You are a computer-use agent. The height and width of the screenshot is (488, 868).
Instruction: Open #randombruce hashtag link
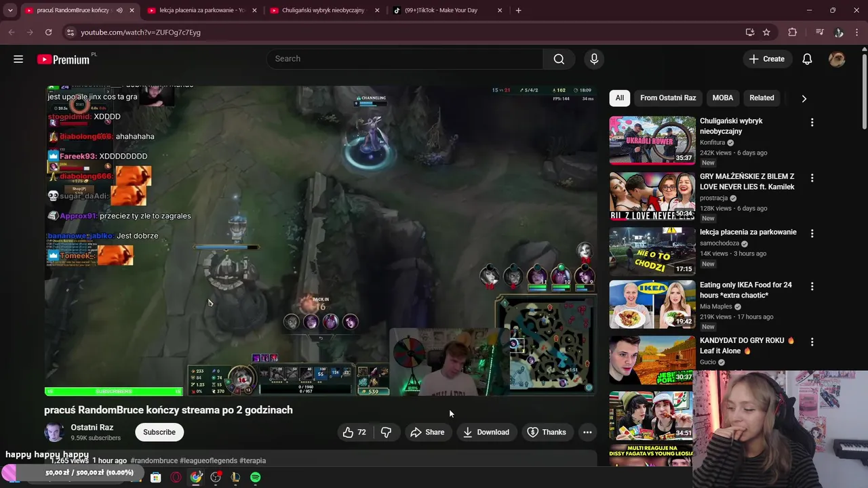tap(154, 461)
